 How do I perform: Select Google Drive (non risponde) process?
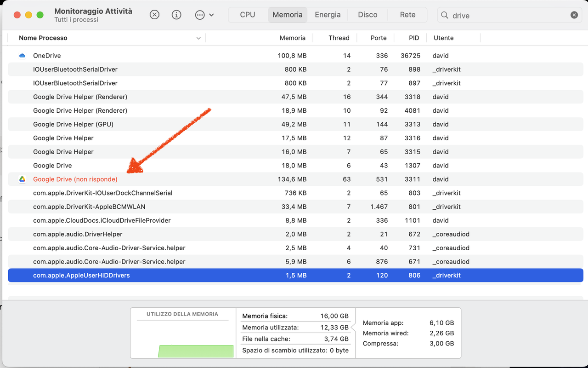pyautogui.click(x=295, y=179)
